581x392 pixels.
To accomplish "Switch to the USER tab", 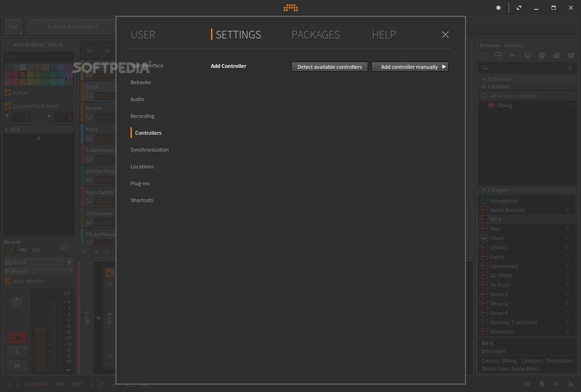I will pos(143,35).
